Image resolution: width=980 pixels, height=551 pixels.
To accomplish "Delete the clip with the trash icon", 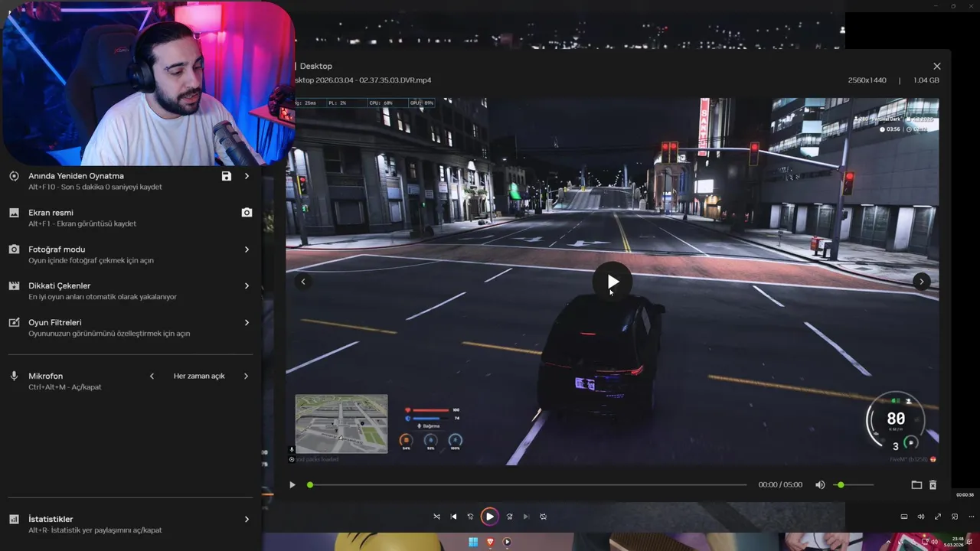I will [x=933, y=484].
